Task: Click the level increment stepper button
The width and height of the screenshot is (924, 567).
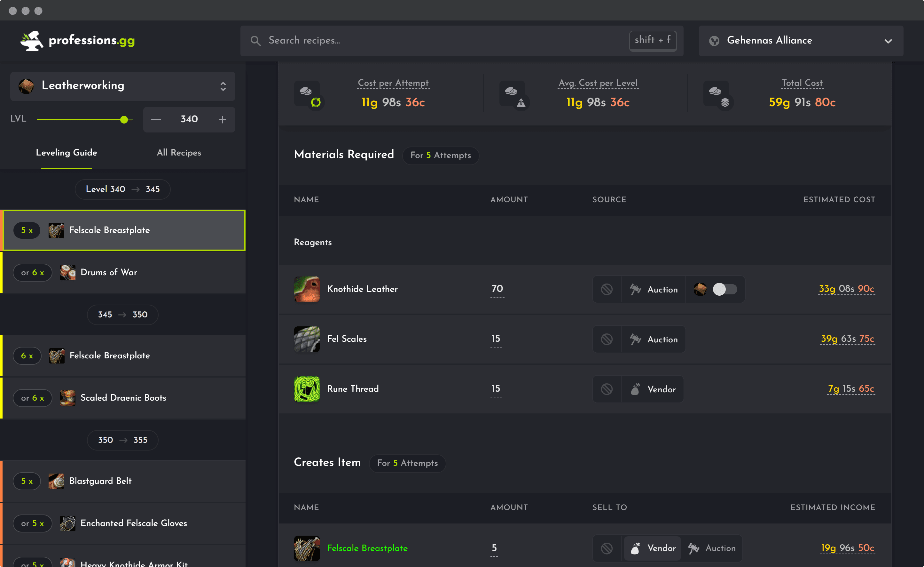Action: coord(223,120)
